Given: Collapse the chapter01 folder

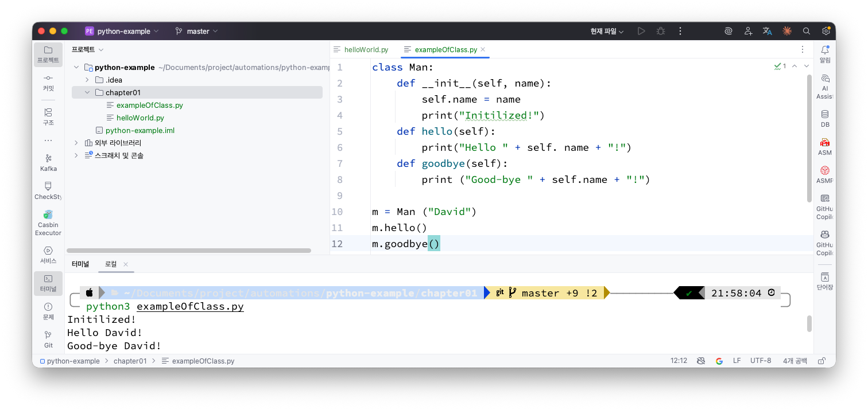Looking at the screenshot, I should (x=87, y=92).
